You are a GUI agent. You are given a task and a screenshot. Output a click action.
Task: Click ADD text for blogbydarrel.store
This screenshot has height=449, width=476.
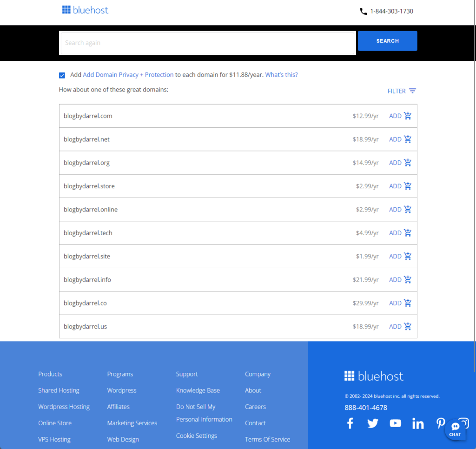[x=395, y=186]
